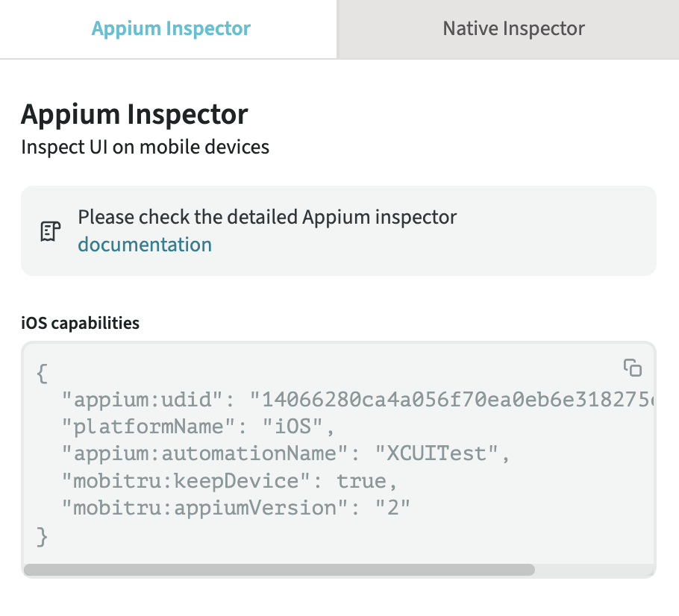
Task: Click the "platformName" key
Action: click(x=143, y=427)
